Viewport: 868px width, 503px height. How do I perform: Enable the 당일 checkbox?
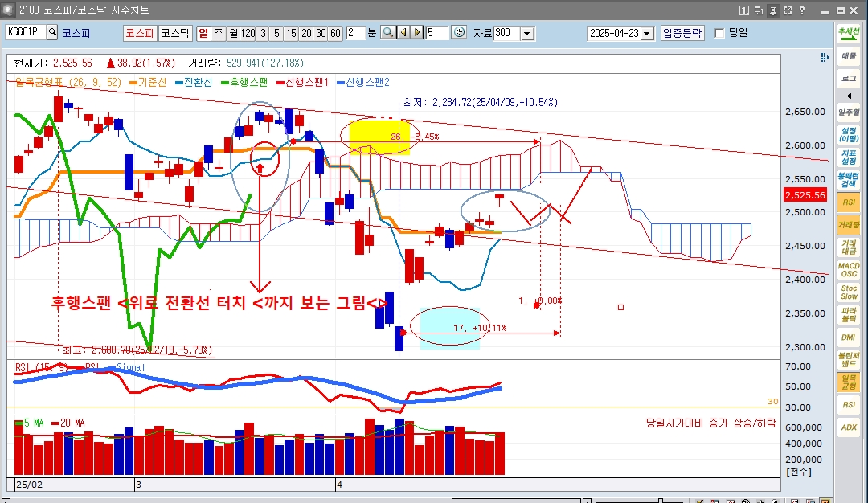[x=719, y=33]
